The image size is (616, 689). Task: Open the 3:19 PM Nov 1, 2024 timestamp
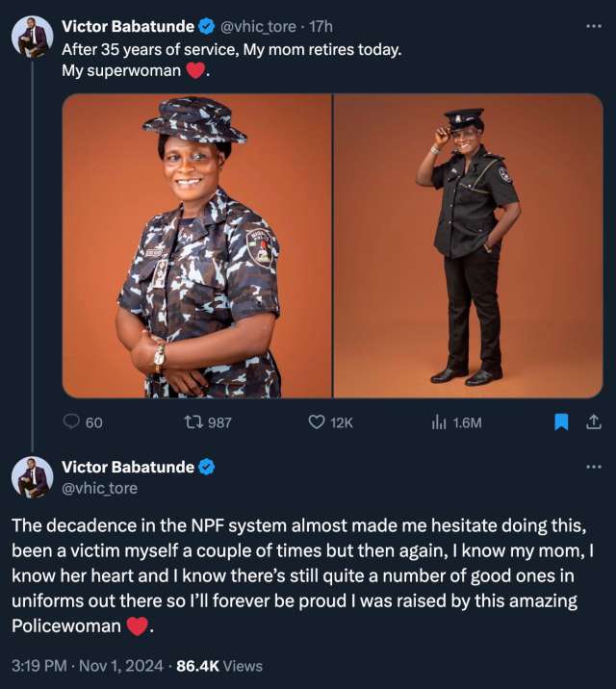(x=87, y=665)
